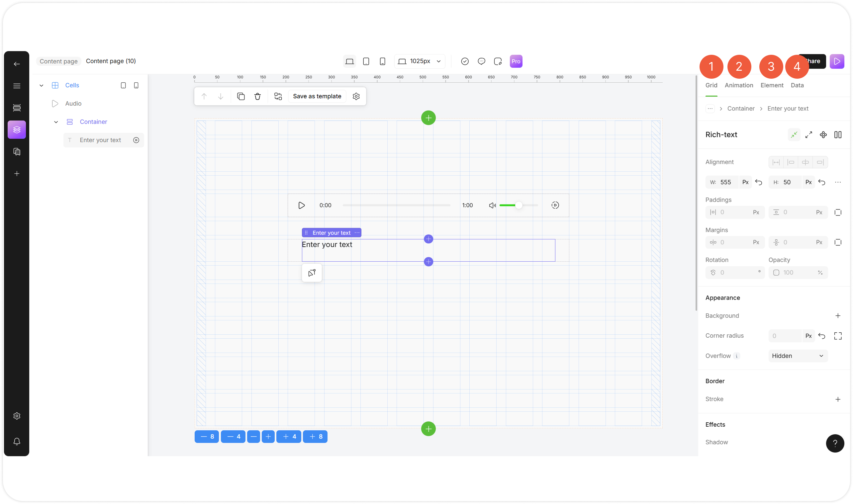Switch to the Element tab
The width and height of the screenshot is (853, 504).
coord(772,85)
